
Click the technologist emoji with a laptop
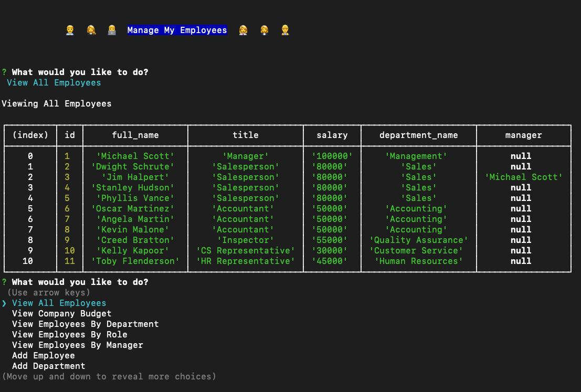(112, 30)
